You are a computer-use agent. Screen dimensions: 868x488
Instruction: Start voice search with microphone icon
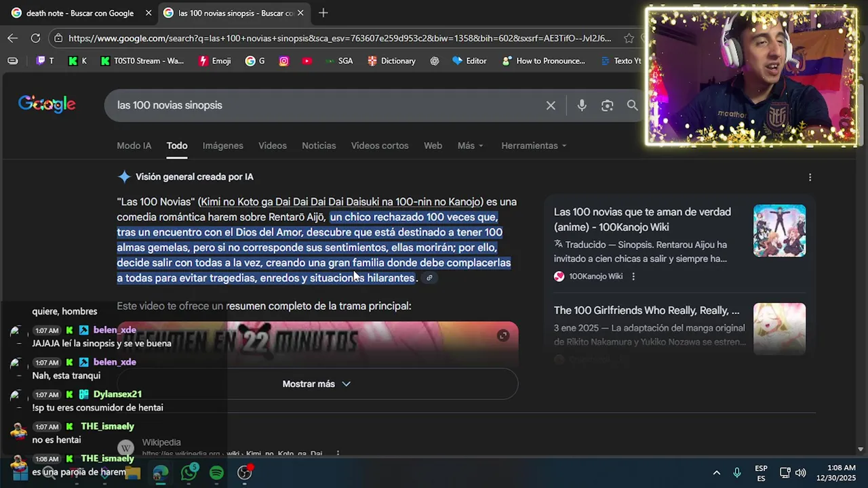pos(582,105)
